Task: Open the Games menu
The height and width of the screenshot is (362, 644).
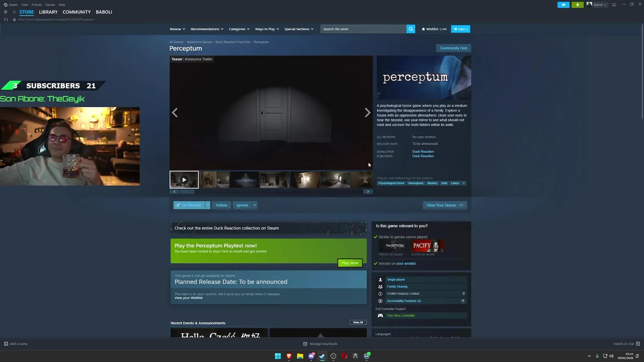Action: (x=50, y=5)
